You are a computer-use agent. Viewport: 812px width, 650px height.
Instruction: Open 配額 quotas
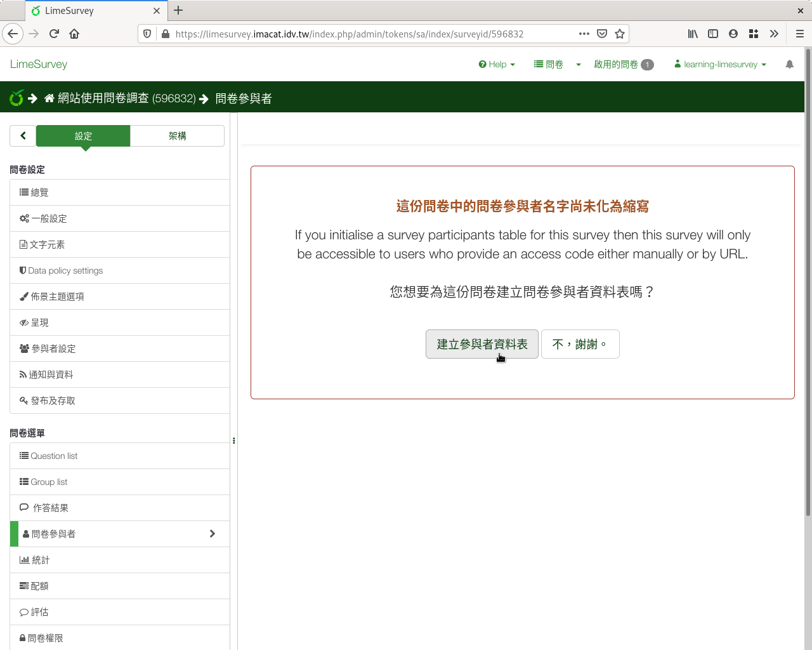pyautogui.click(x=120, y=586)
